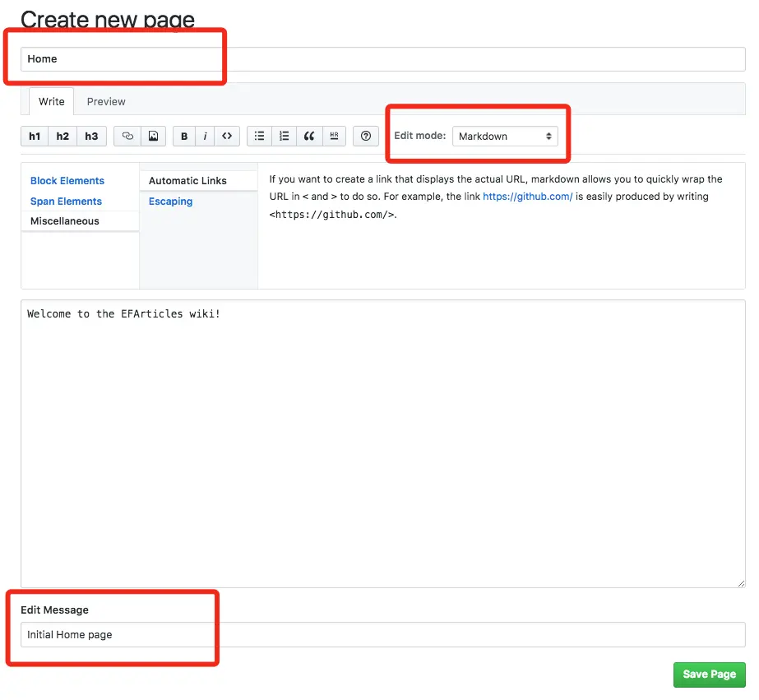Apply the h3 heading format
The image size is (759, 700).
[91, 136]
